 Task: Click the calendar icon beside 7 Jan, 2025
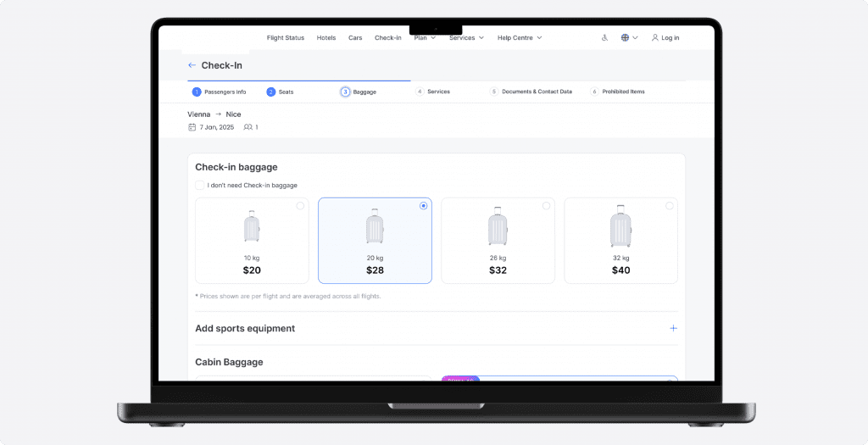pos(192,127)
